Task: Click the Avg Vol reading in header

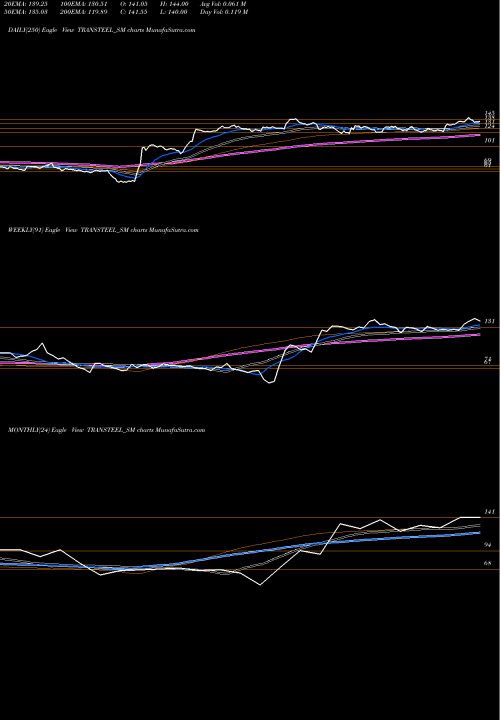Action: pyautogui.click(x=223, y=4)
